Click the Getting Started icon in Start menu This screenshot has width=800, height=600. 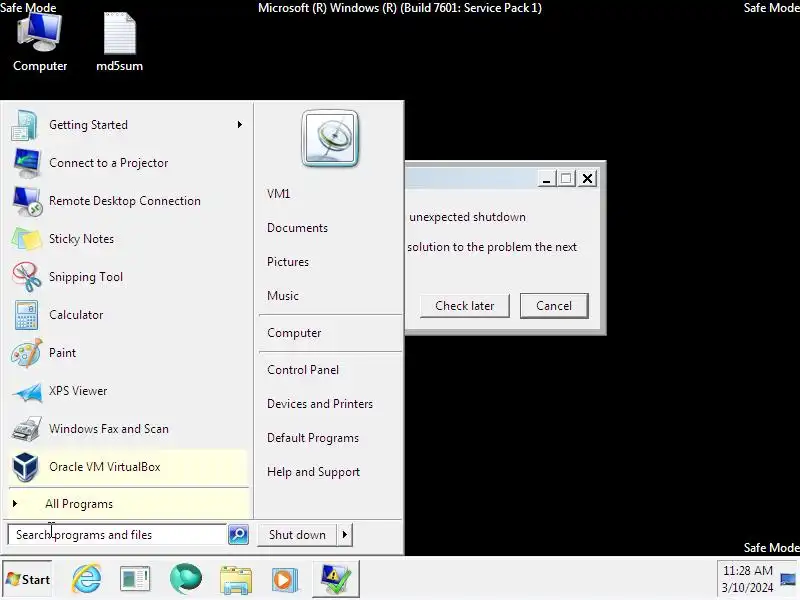tap(24, 125)
